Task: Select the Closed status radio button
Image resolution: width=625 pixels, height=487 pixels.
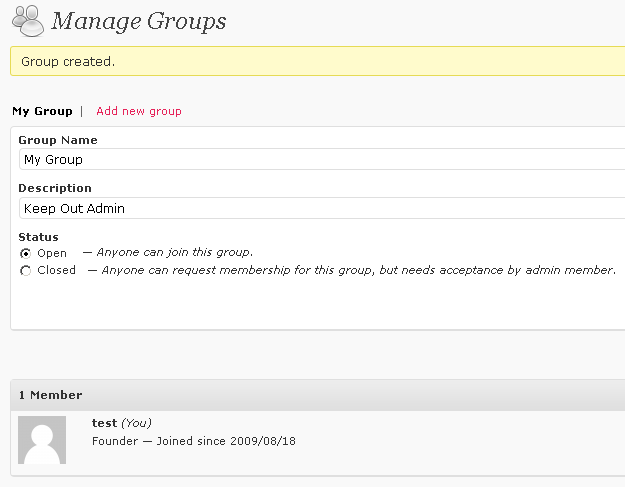Action: (26, 271)
